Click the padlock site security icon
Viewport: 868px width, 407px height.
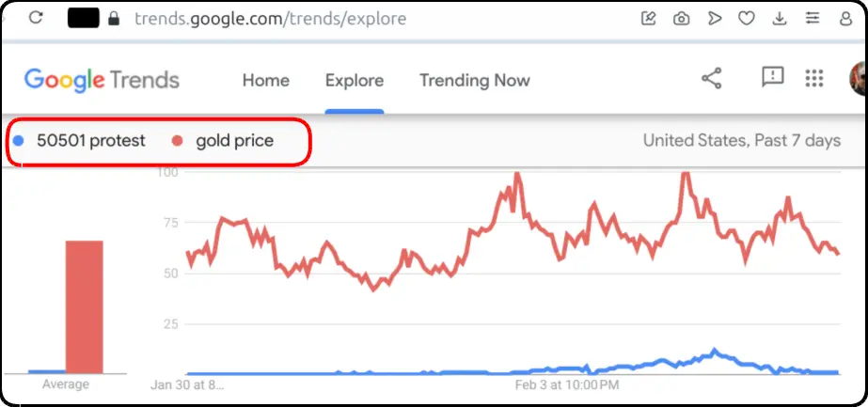[x=114, y=19]
